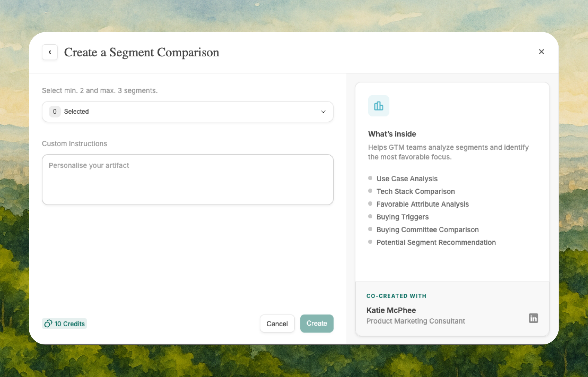
Task: Click Buying Committee Comparison item
Action: pyautogui.click(x=427, y=230)
